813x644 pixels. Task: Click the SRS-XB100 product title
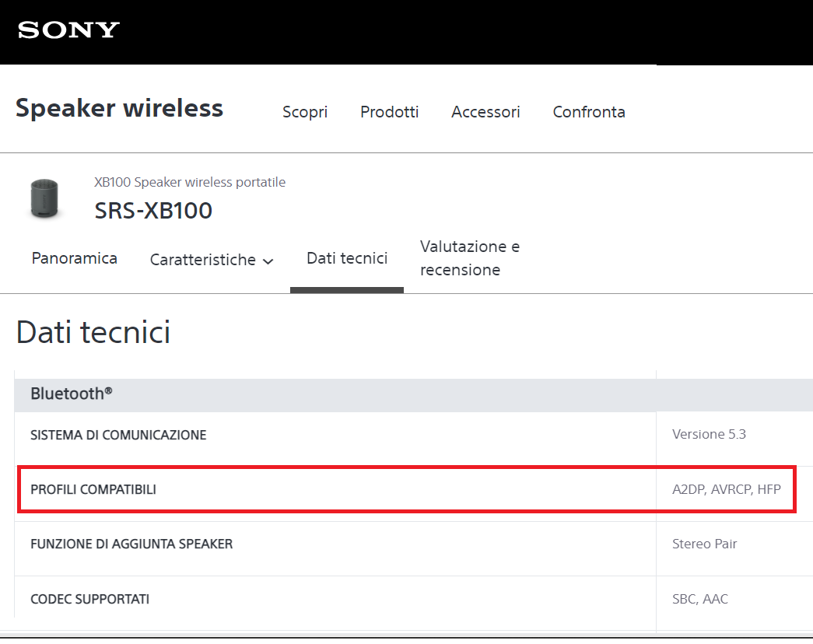click(x=153, y=210)
